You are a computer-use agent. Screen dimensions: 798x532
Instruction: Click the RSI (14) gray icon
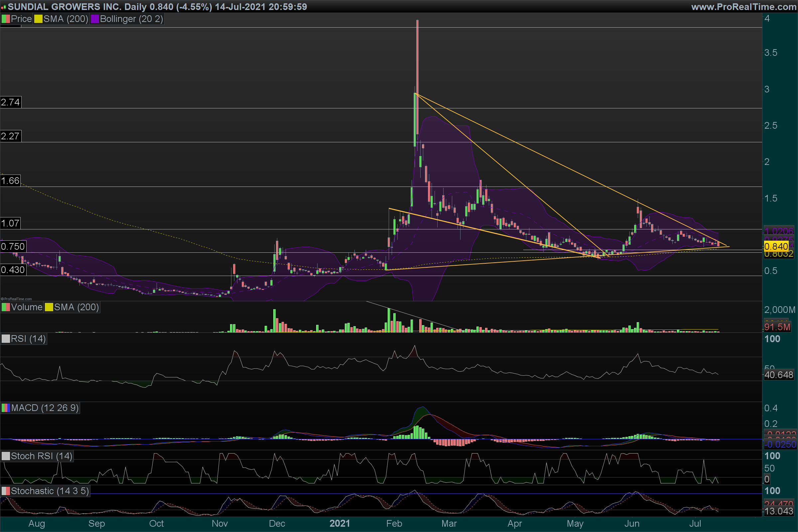click(x=6, y=339)
